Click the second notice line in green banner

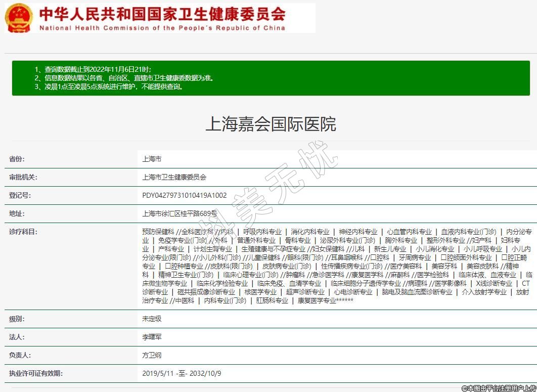pos(124,78)
